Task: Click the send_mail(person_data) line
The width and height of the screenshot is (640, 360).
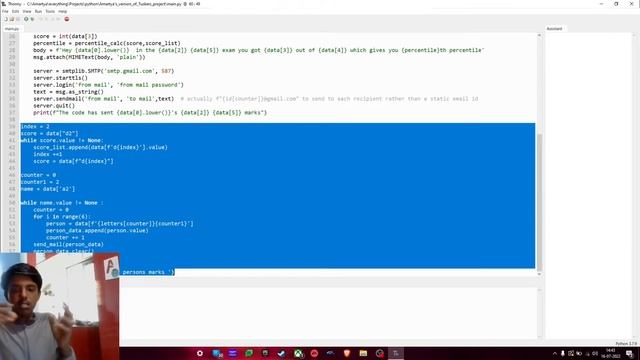Action: coord(68,244)
